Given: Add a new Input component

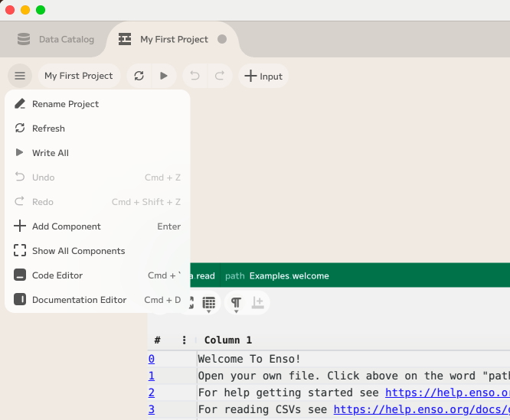Looking at the screenshot, I should coord(263,76).
